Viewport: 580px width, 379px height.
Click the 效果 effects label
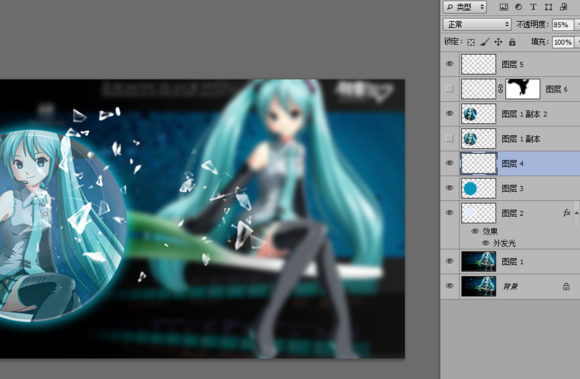(490, 231)
